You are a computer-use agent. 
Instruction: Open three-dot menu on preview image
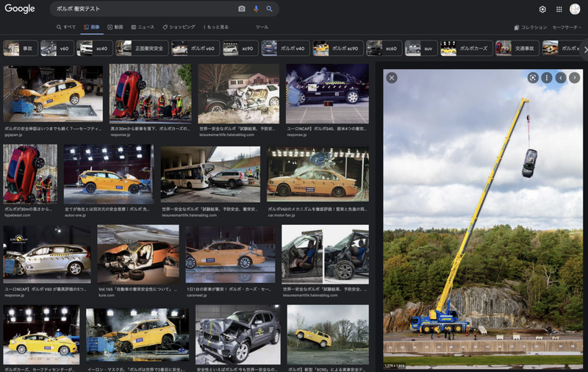point(547,77)
